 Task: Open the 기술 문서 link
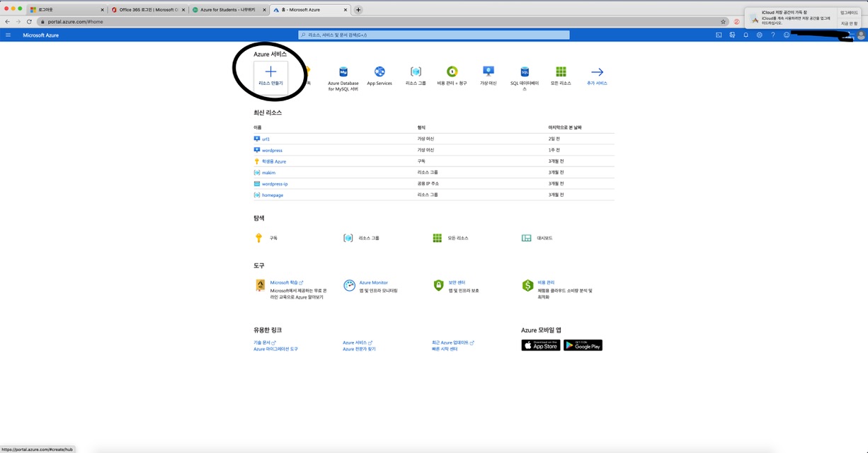(265, 343)
